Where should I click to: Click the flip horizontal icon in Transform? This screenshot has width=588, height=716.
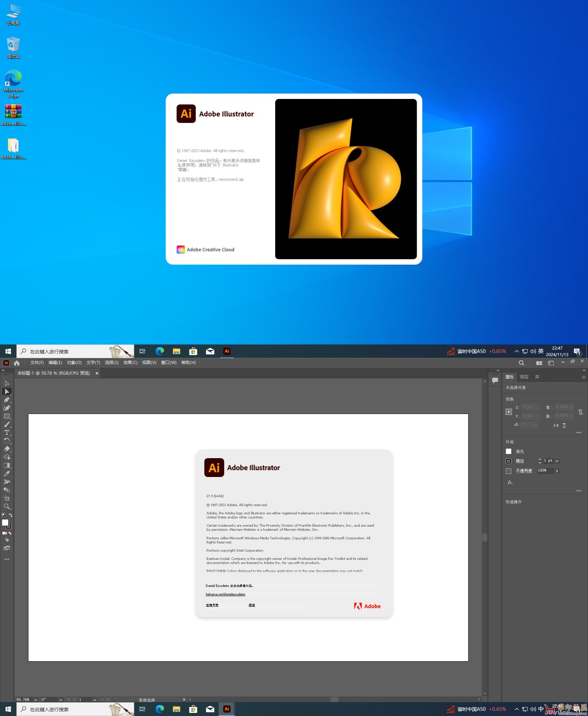(556, 425)
